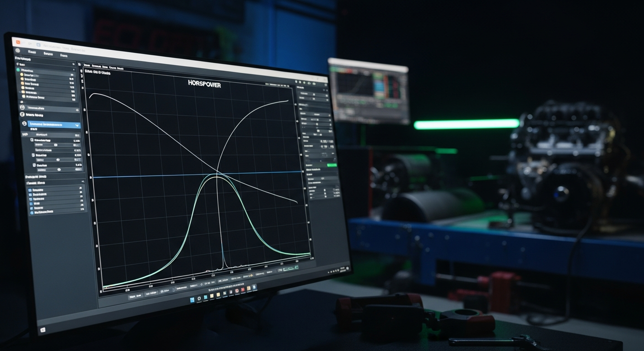Click the circular search icon beside Start
This screenshot has width=644, height=351.
tap(200, 298)
